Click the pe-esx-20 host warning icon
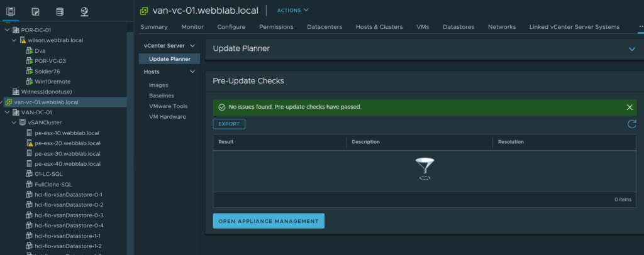 [x=29, y=143]
